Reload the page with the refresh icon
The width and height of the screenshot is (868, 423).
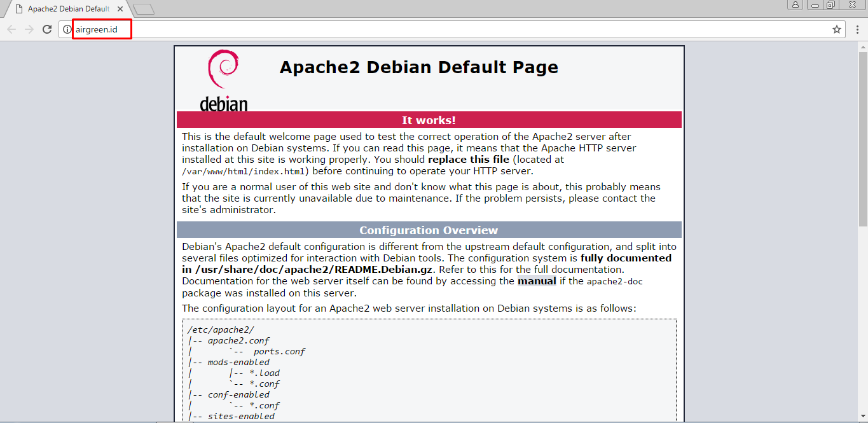click(x=46, y=29)
